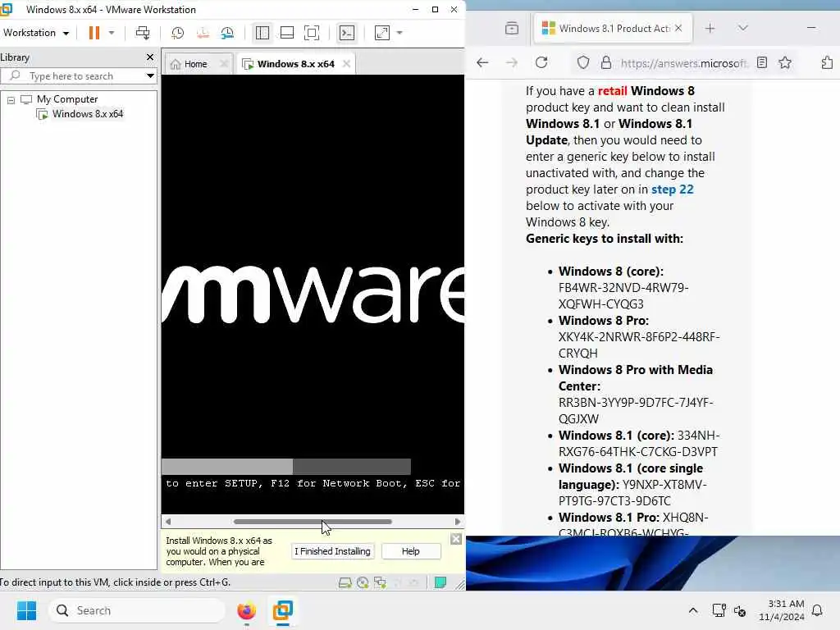Open the clock showing 3:31 AM

(x=782, y=610)
